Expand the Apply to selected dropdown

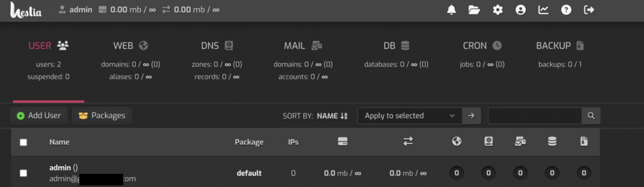click(409, 116)
